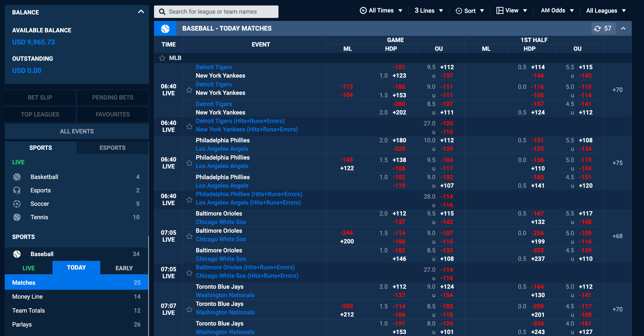644x336 pixels.
Task: Collapse the Balance panel
Action: 141,12
